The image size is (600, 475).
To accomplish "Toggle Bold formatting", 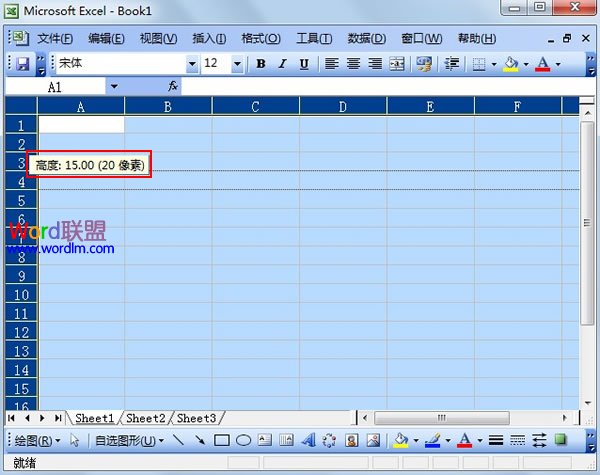I will pos(261,64).
